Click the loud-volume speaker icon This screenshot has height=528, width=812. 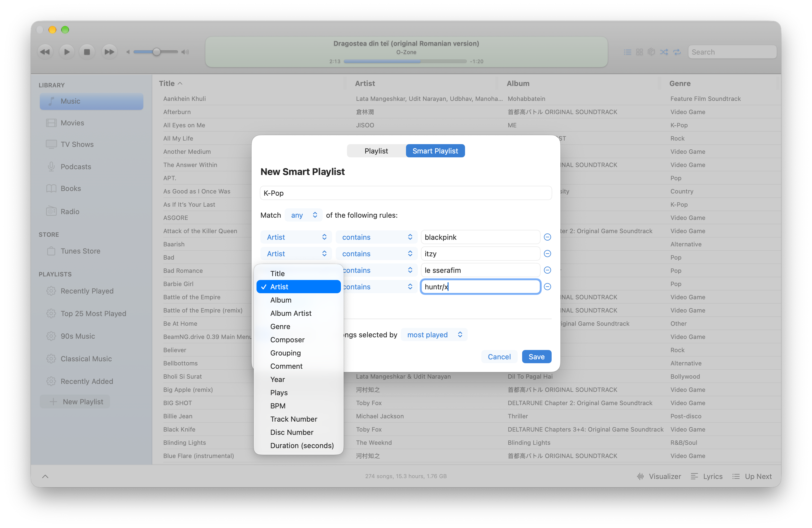[x=185, y=52]
